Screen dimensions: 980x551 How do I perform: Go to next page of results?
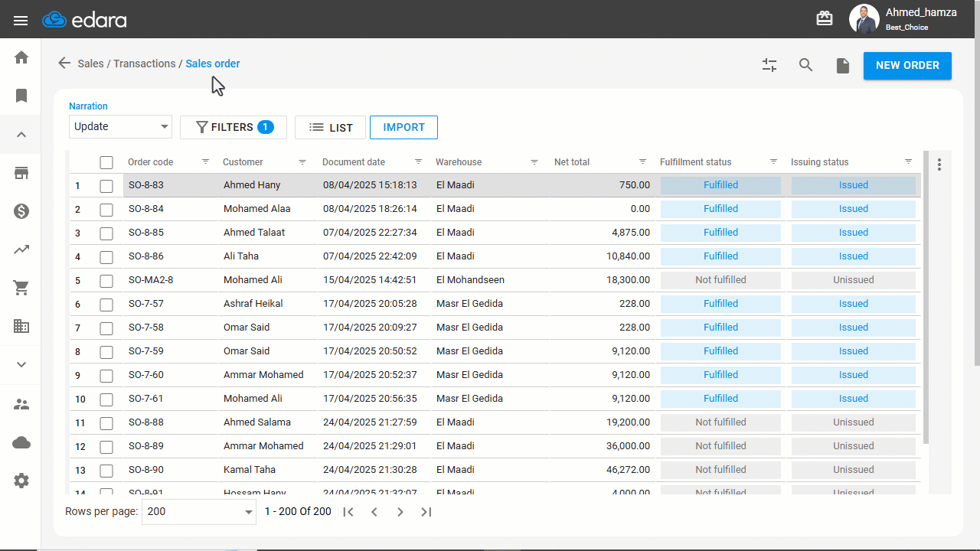[x=400, y=512]
